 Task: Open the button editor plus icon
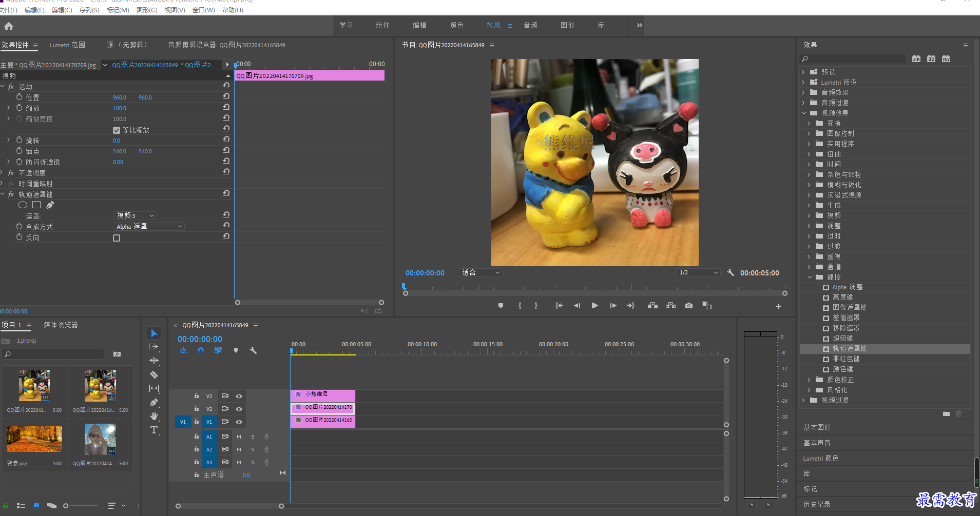coord(778,306)
